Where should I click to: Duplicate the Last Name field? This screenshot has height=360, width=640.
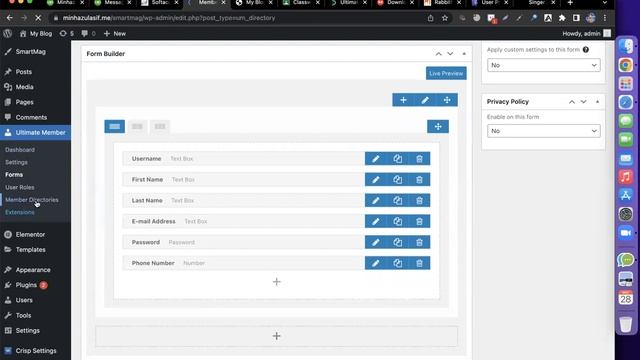pos(398,200)
